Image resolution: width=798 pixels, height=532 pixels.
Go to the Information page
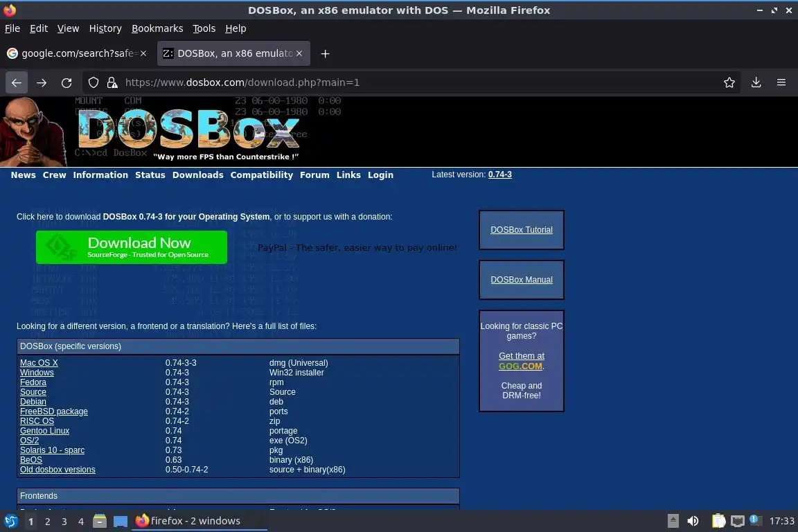click(x=100, y=175)
